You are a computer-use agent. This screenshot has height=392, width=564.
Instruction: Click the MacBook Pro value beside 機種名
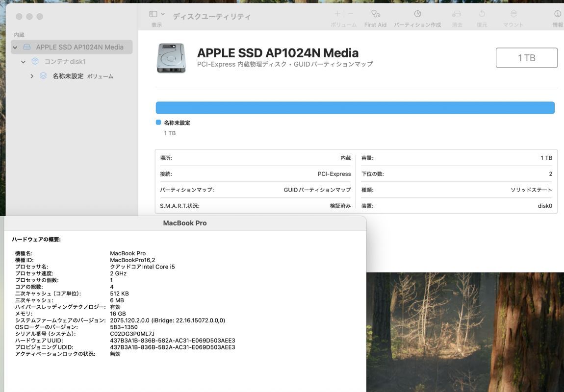pos(128,253)
